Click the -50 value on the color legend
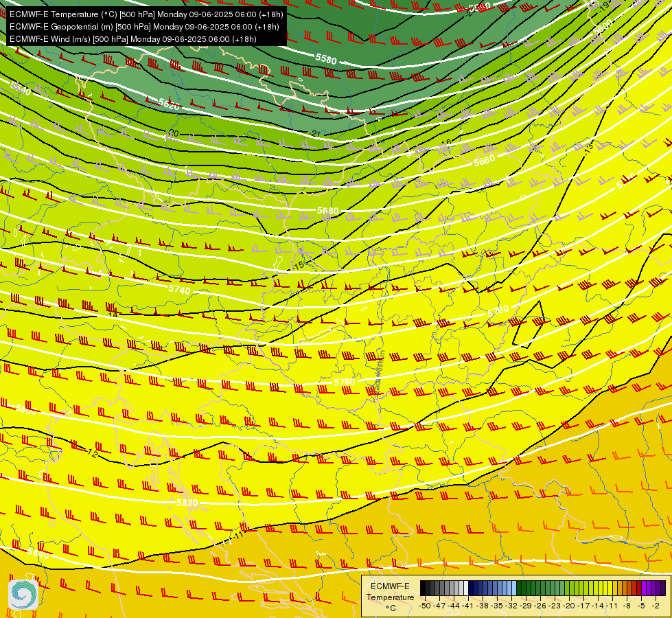 pos(425,606)
